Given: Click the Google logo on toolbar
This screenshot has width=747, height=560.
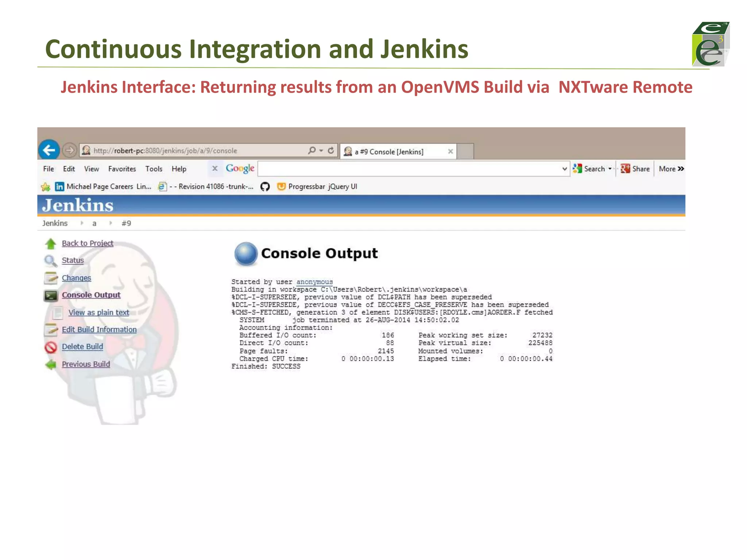Looking at the screenshot, I should click(x=240, y=168).
